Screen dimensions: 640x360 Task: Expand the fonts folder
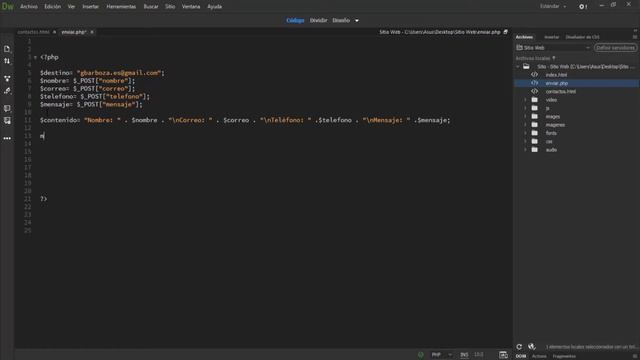pos(525,133)
